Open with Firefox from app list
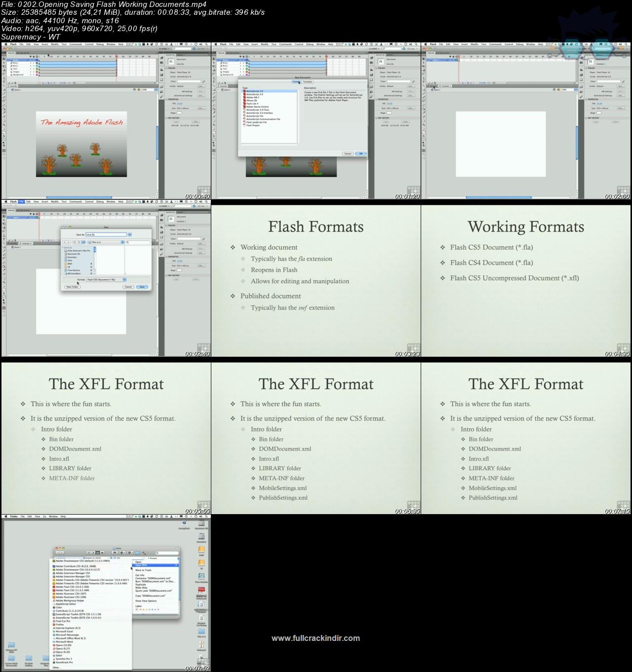Screen dimensions: 632x672 [x=91, y=625]
